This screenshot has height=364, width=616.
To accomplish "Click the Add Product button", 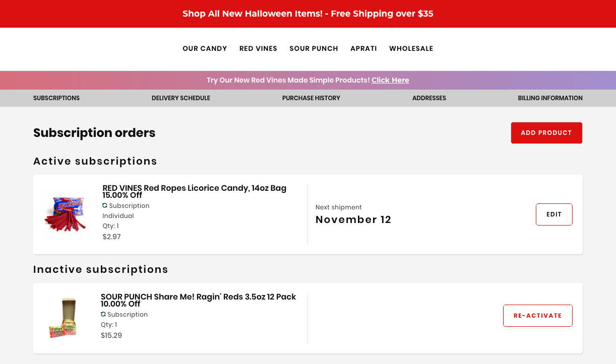I will 546,133.
